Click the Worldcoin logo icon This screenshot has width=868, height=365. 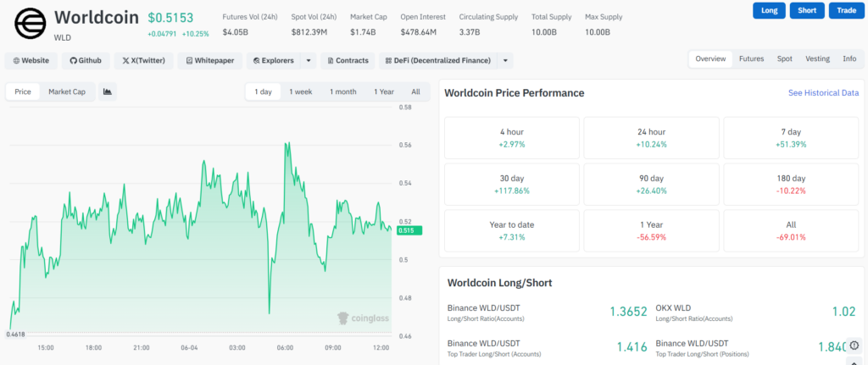[x=31, y=25]
